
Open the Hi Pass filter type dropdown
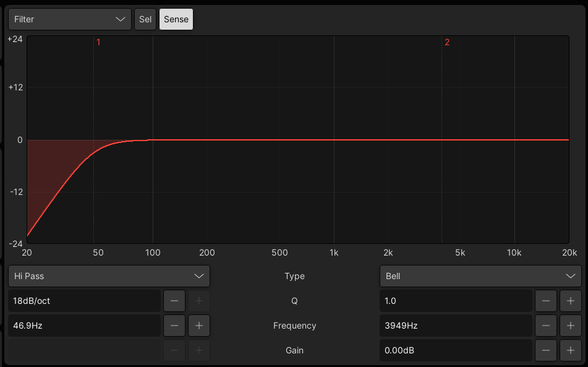point(109,276)
